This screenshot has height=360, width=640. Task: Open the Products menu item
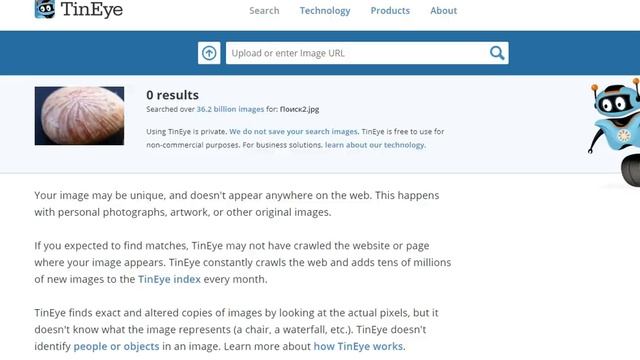coord(390,11)
